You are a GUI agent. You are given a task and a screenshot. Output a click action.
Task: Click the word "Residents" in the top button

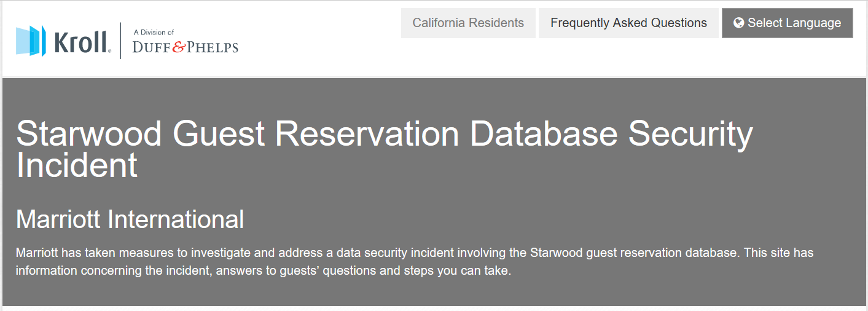click(496, 23)
